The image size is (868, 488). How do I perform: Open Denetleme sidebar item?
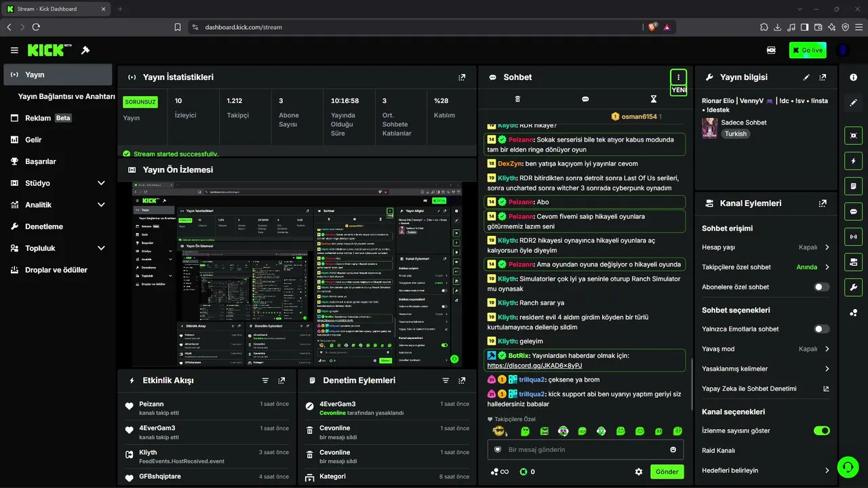point(58,226)
